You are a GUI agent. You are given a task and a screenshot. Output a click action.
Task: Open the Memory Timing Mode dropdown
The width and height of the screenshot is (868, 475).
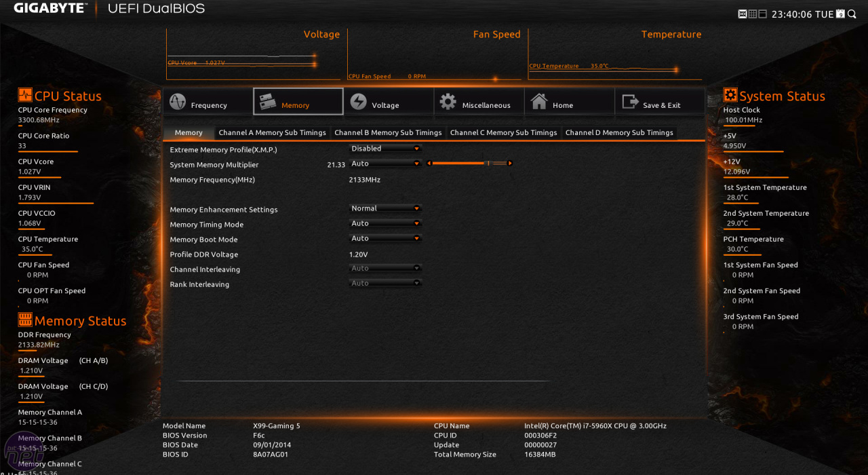click(x=385, y=223)
